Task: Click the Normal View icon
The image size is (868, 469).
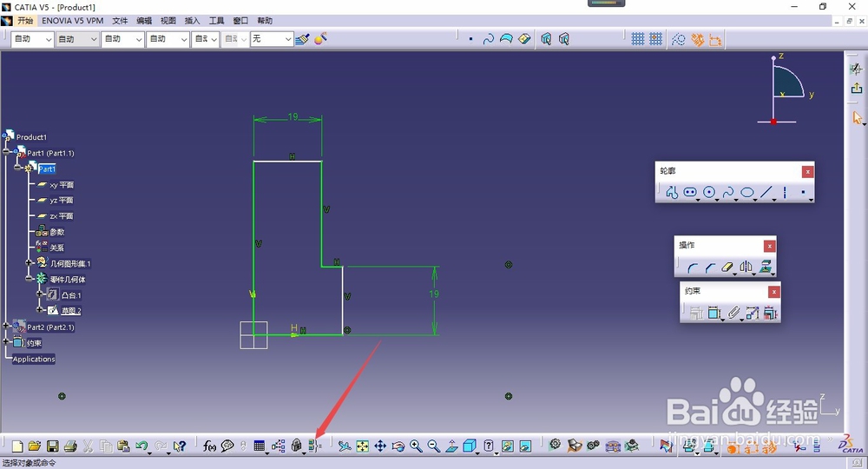Action: (x=451, y=446)
